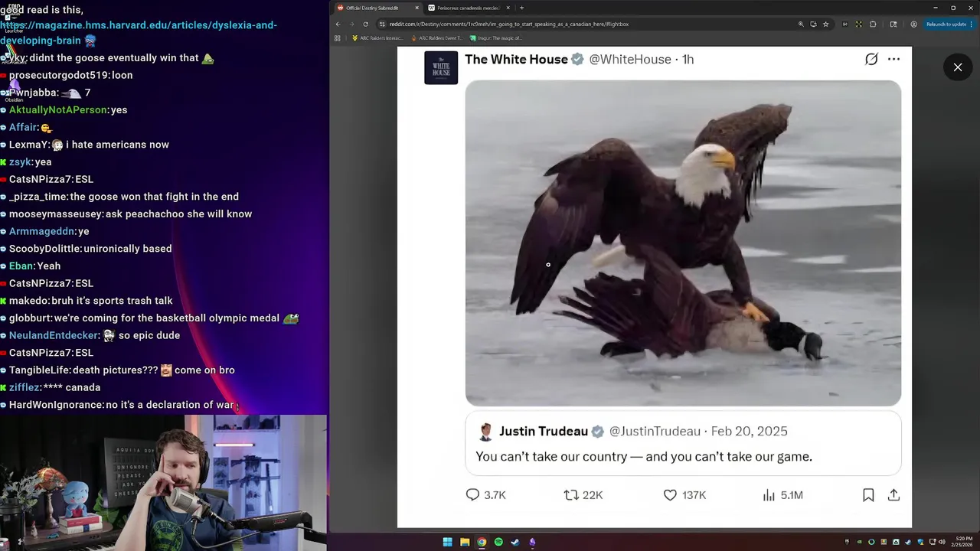This screenshot has width=980, height=551.
Task: Open the Harvard dyslexia article link in chat
Action: pyautogui.click(x=139, y=33)
